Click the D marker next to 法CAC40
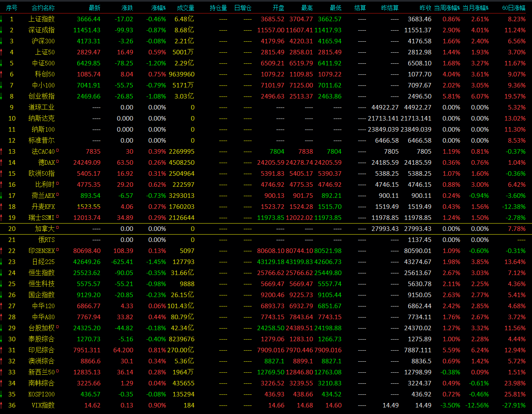Screen dimensions: 532x414 (58, 150)
